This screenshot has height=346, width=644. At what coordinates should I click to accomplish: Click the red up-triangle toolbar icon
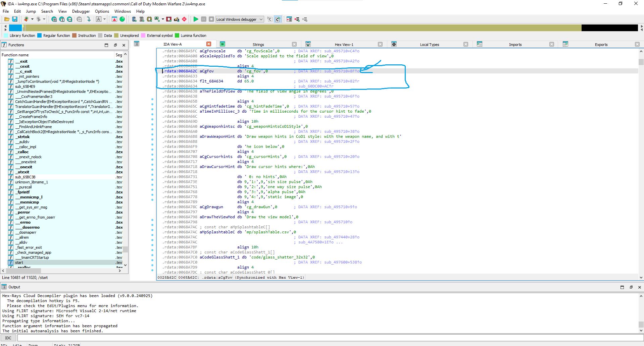[x=114, y=19]
